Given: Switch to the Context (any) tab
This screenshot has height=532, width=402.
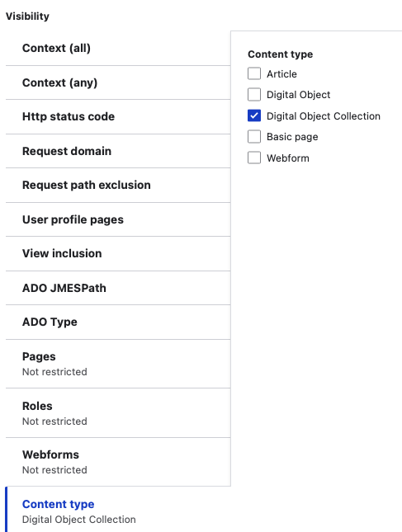Looking at the screenshot, I should [x=118, y=82].
